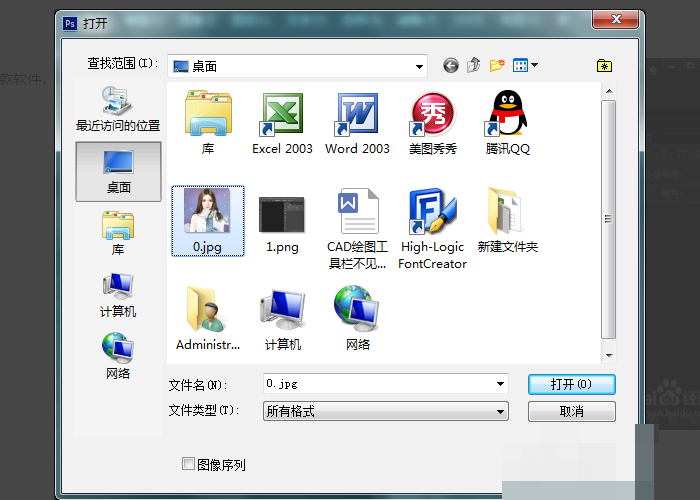The image size is (700, 500).
Task: Click the 取消 button
Action: pyautogui.click(x=571, y=412)
